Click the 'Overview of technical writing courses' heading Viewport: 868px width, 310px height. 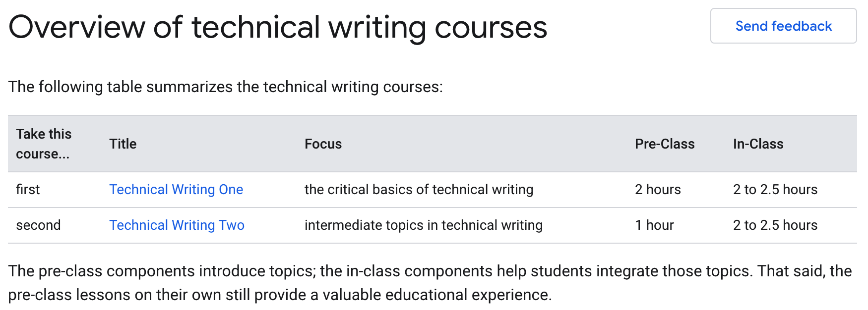278,27
